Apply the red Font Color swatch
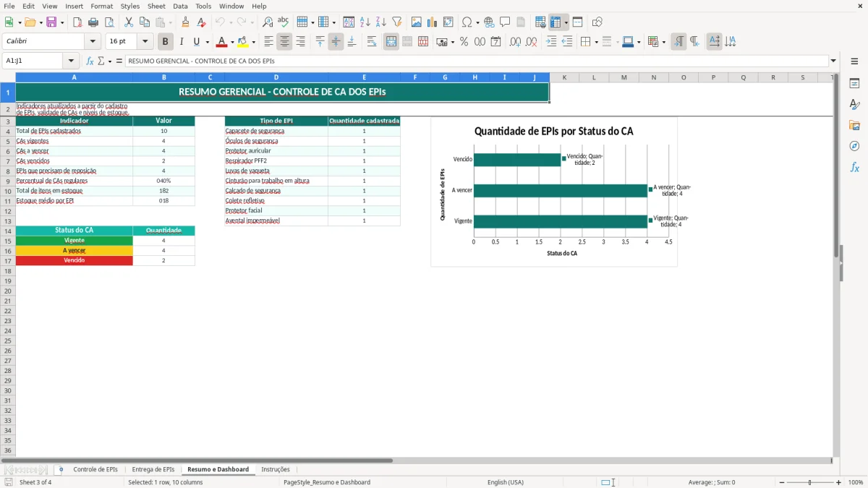Screen dimensions: 868x488 point(222,42)
